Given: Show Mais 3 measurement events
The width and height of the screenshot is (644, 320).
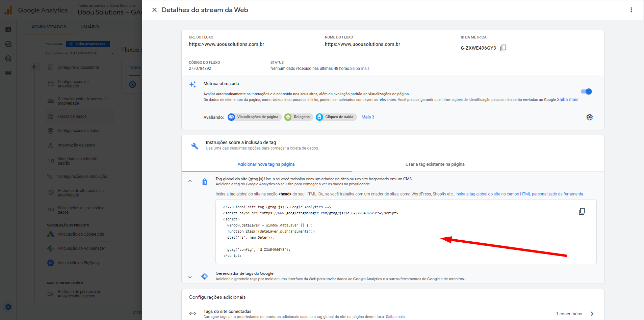Looking at the screenshot, I should [x=368, y=117].
